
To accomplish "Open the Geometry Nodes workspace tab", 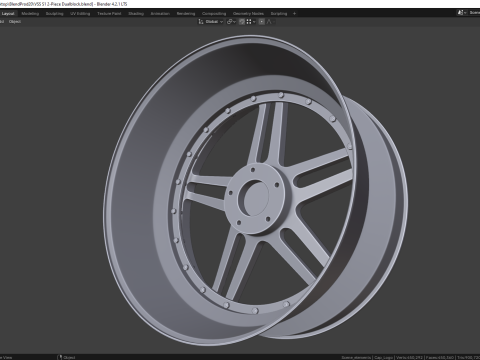I will pos(248,14).
